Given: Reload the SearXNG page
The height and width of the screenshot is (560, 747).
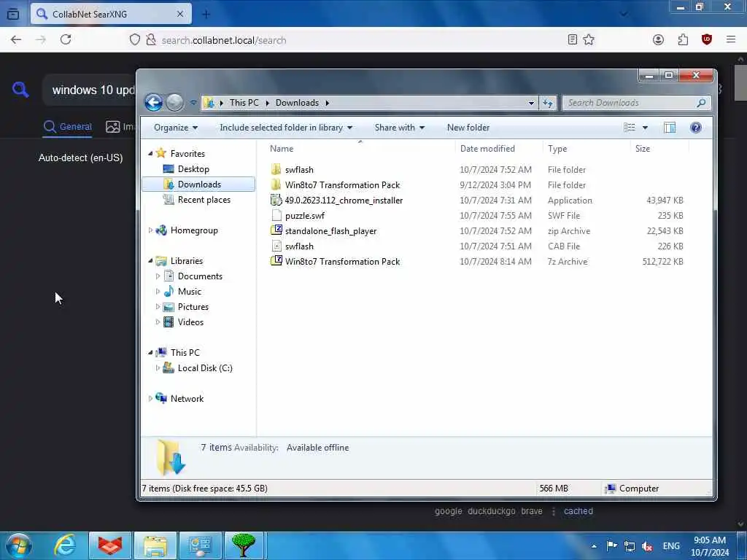Looking at the screenshot, I should (x=66, y=40).
